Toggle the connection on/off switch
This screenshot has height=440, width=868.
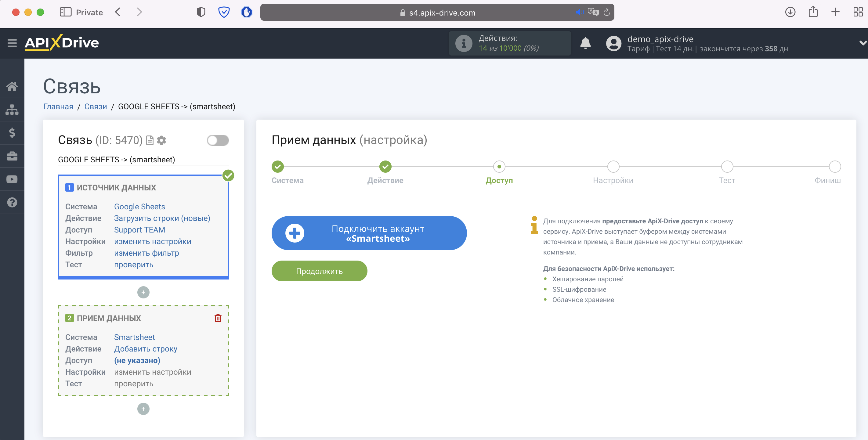pos(218,140)
